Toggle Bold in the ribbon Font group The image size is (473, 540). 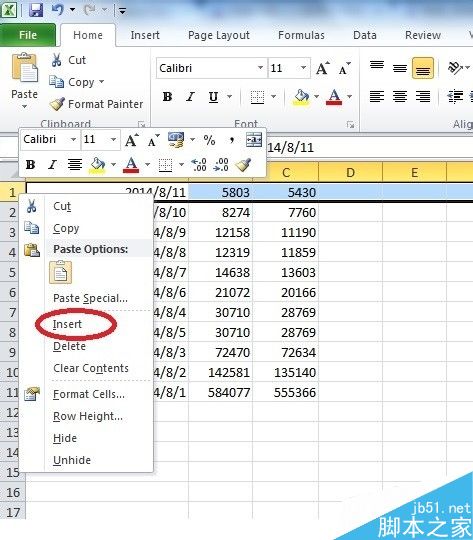[167, 97]
